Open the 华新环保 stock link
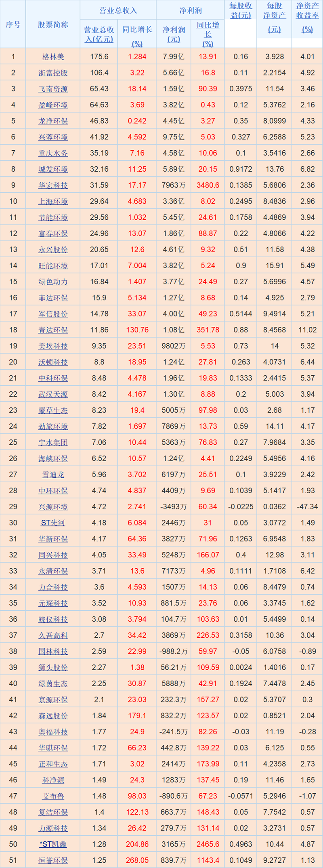 point(53,539)
